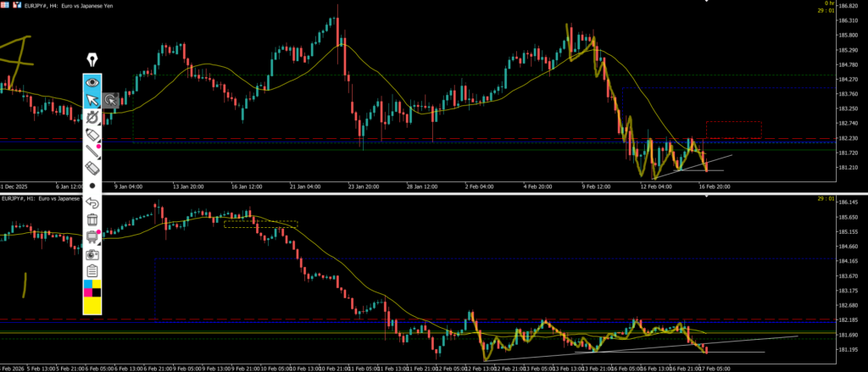Expand the whiteboard options icon
Viewport: 868px width, 372px height.
(x=92, y=236)
